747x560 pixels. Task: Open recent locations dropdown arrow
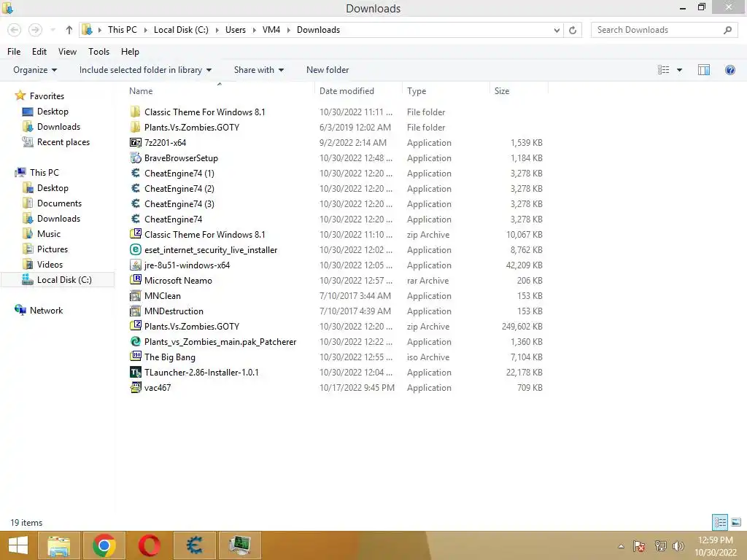click(53, 30)
